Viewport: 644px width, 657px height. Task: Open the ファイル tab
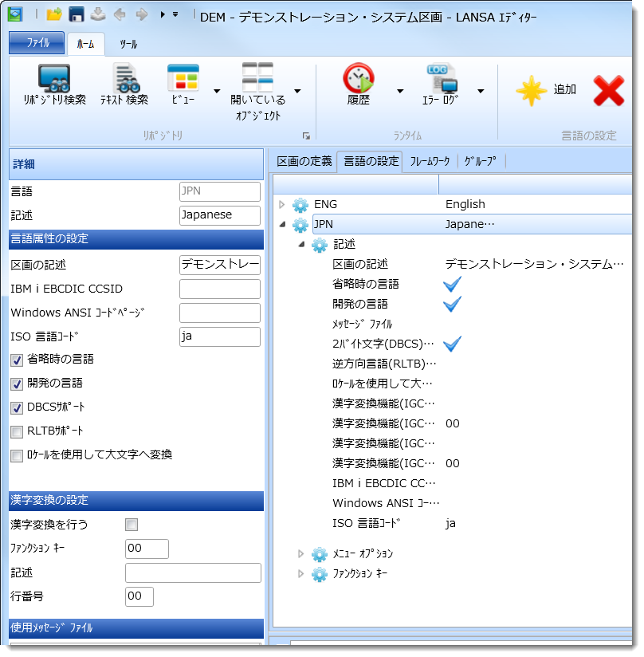coord(37,43)
